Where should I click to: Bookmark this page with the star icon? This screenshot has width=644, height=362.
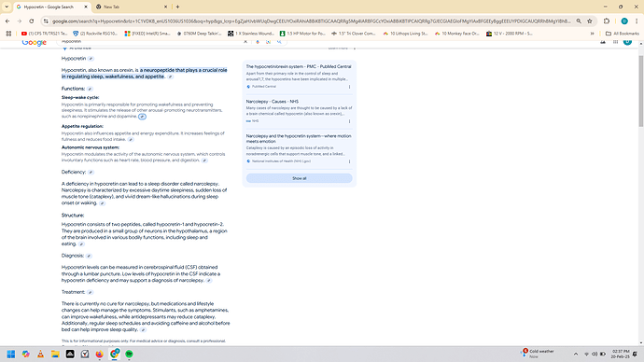[590, 21]
